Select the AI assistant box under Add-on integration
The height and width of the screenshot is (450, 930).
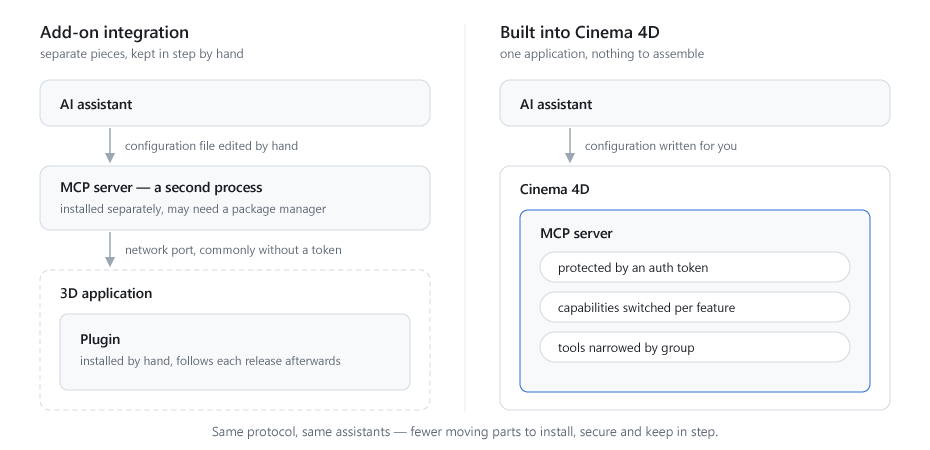point(235,103)
